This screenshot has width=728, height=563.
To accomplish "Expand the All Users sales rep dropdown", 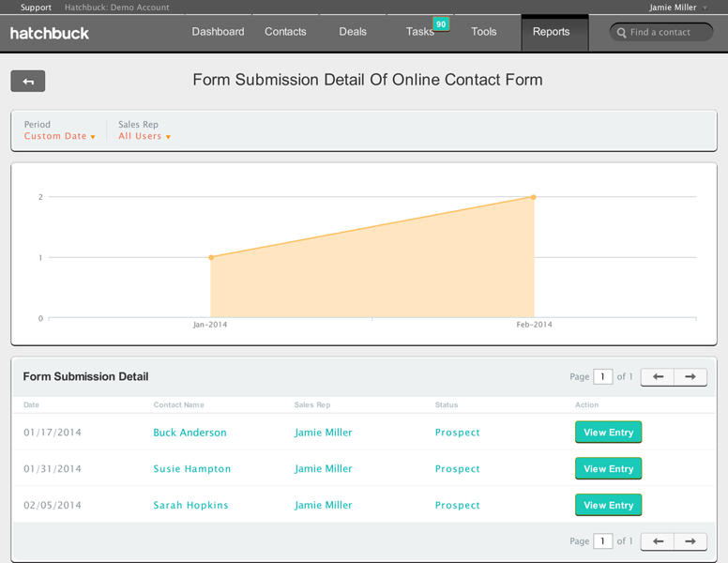I will click(x=144, y=137).
